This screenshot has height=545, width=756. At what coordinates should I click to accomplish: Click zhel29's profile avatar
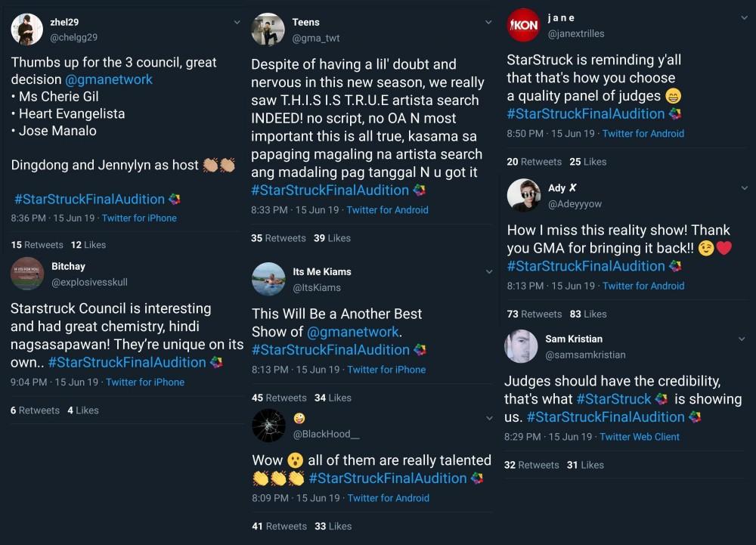[x=27, y=29]
